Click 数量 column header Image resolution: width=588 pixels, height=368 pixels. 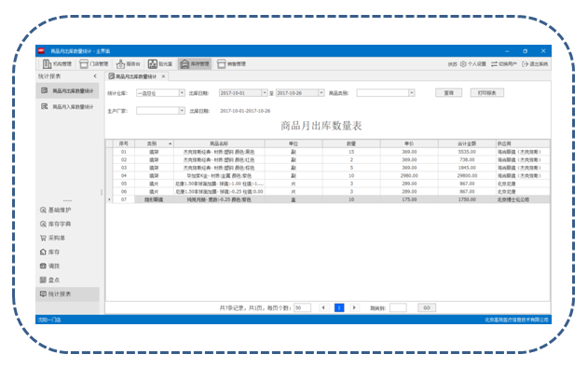(x=351, y=143)
